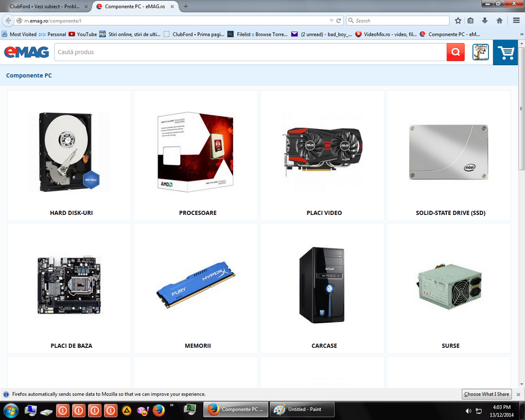Open the YouTube bookmark
Screen dimensions: 525x420
tap(83, 34)
